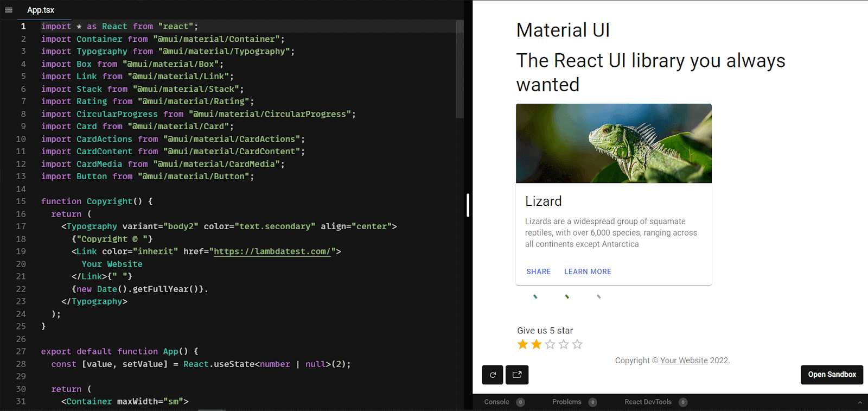Click the Material UI heading

(x=563, y=30)
